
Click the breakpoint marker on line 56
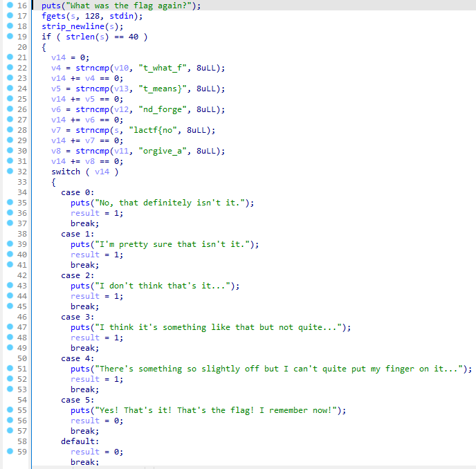tap(10, 420)
